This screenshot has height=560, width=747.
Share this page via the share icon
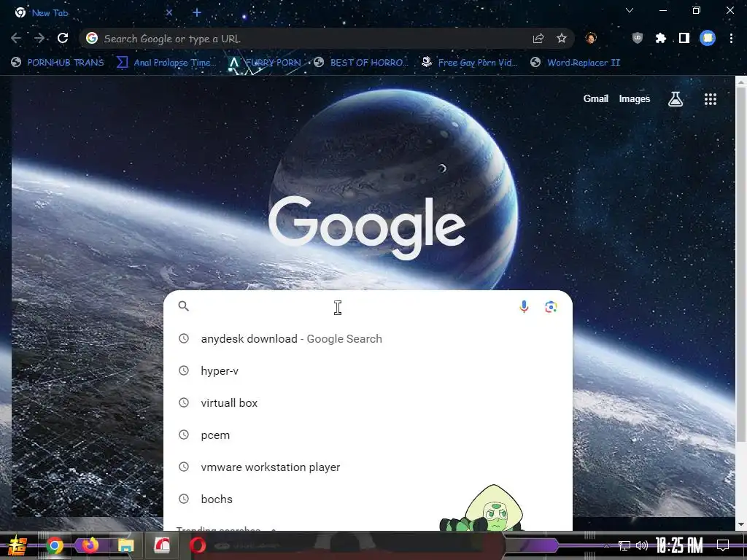[538, 38]
